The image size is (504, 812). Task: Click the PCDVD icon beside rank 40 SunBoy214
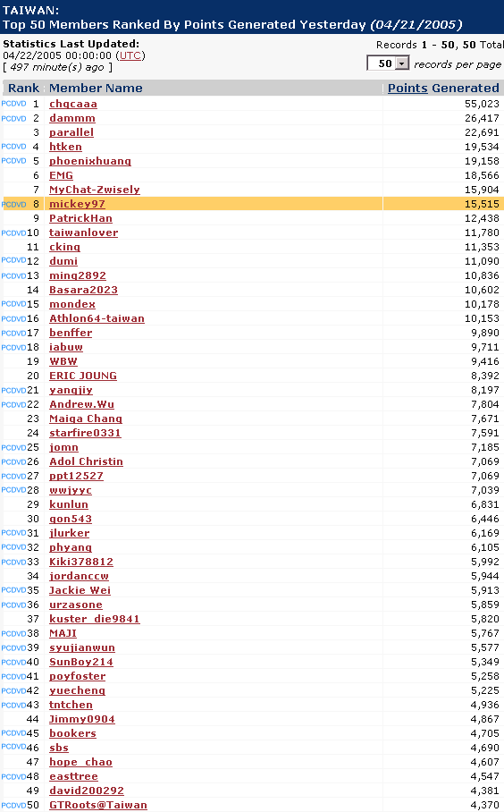point(14,662)
